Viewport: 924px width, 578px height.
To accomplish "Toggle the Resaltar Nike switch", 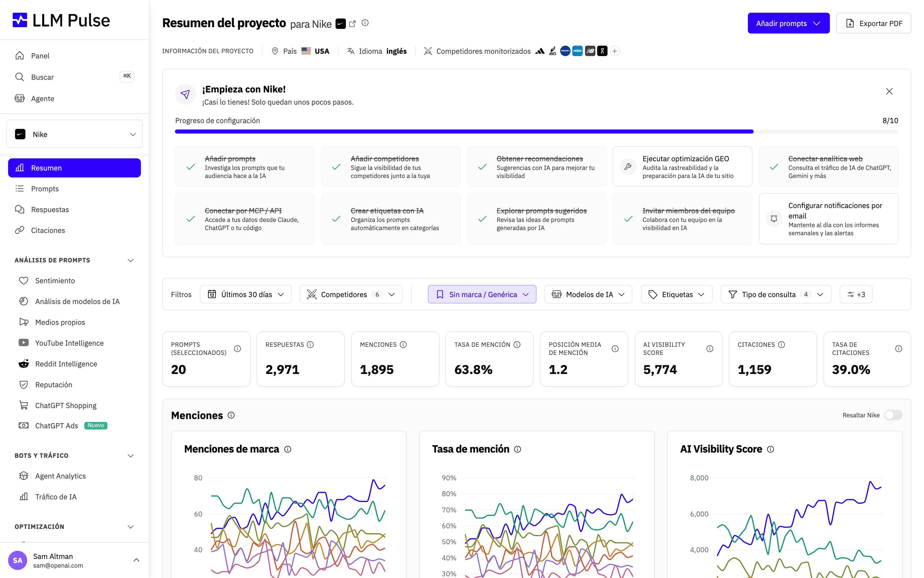I will click(893, 415).
